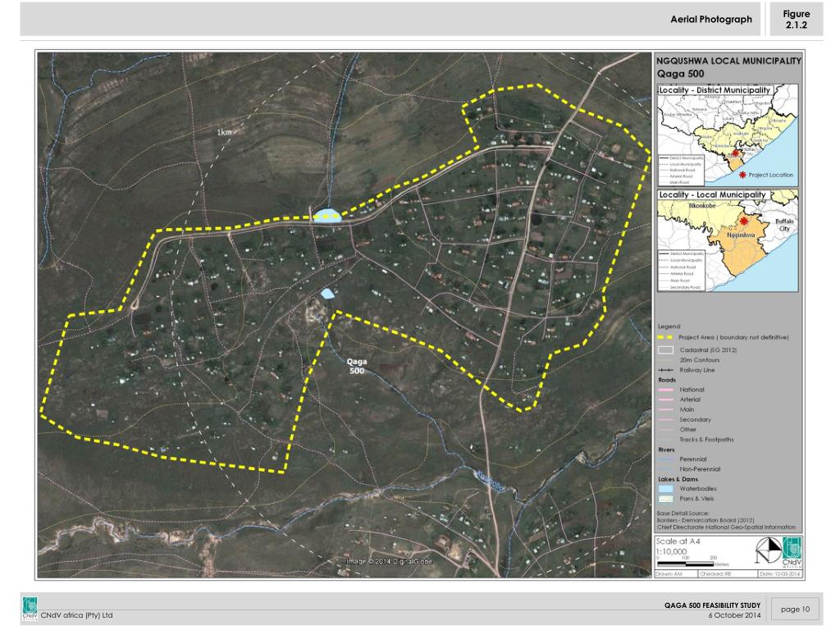Click the 'Qaga 500' title under the municipality heading

(680, 74)
